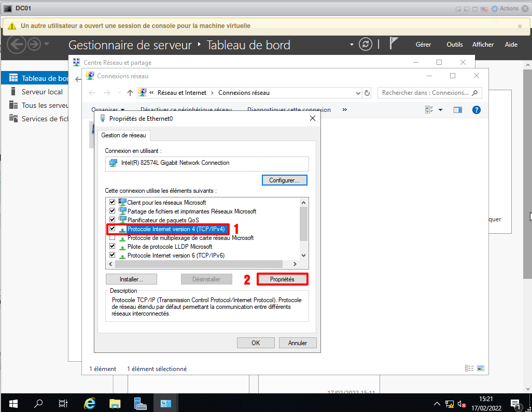532x412 pixels.
Task: Open Internet Explorer from the taskbar
Action: click(90, 403)
